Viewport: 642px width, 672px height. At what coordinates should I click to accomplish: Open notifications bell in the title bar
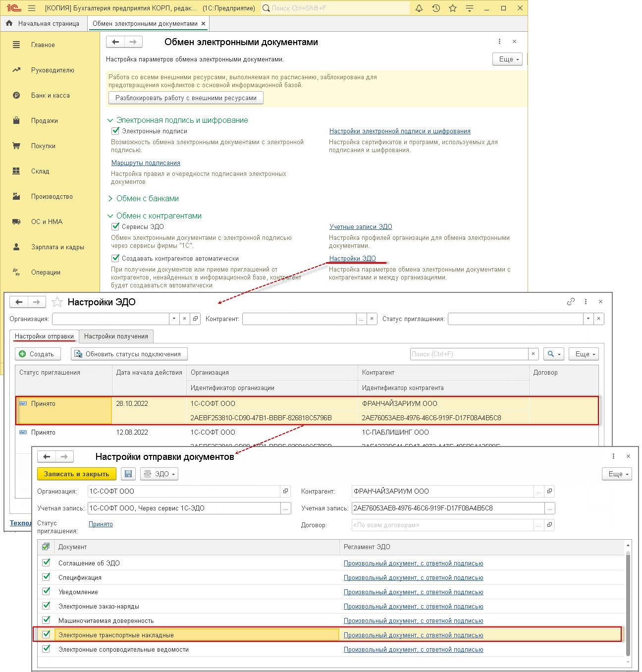point(419,8)
